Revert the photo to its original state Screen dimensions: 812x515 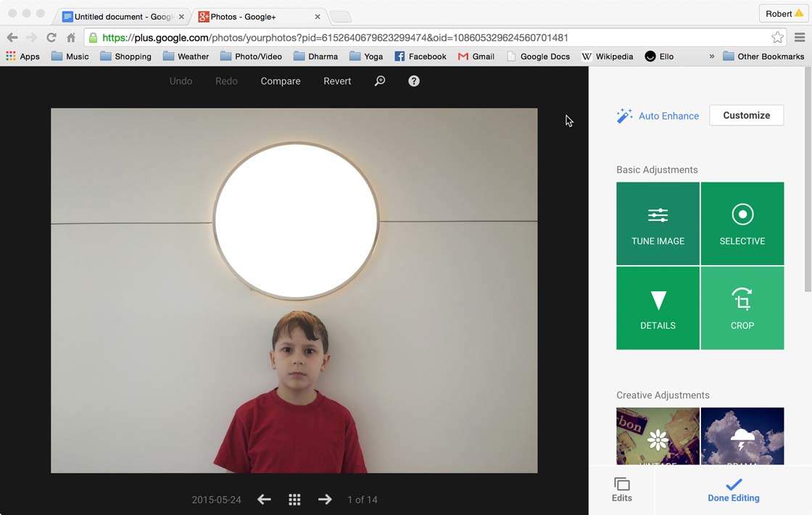(x=336, y=80)
